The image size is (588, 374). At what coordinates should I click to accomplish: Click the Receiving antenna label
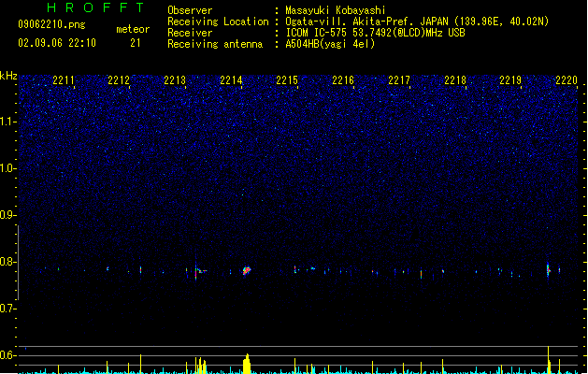(x=215, y=44)
